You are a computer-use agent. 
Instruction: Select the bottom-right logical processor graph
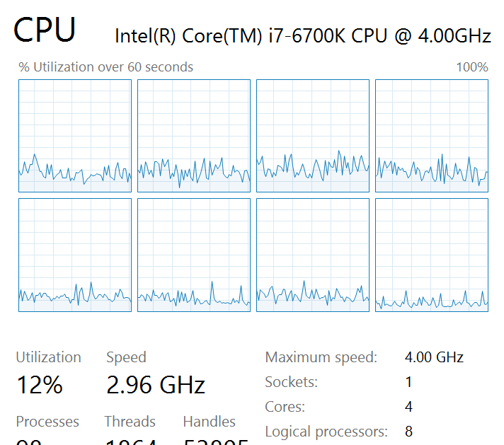[432, 255]
